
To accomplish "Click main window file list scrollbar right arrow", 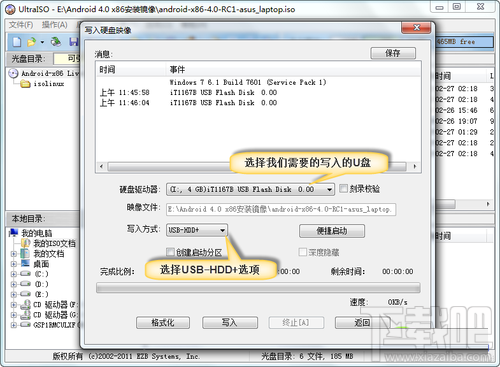I will (488, 204).
